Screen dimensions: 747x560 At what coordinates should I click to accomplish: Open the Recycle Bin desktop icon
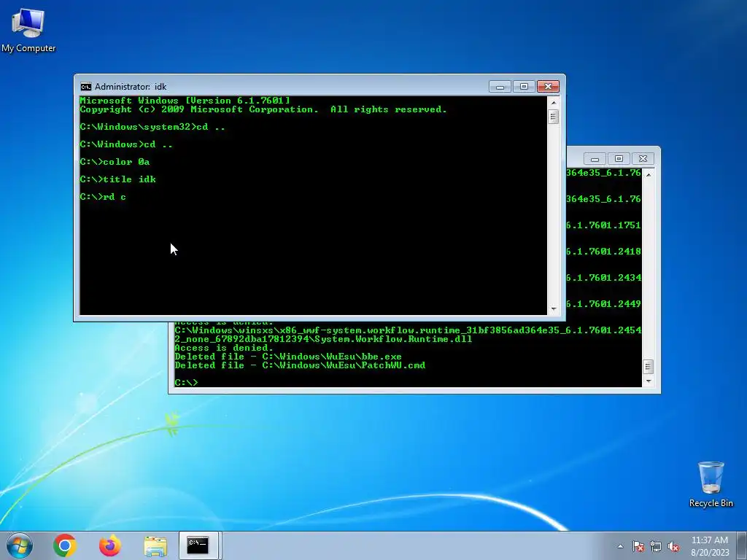[x=711, y=484]
